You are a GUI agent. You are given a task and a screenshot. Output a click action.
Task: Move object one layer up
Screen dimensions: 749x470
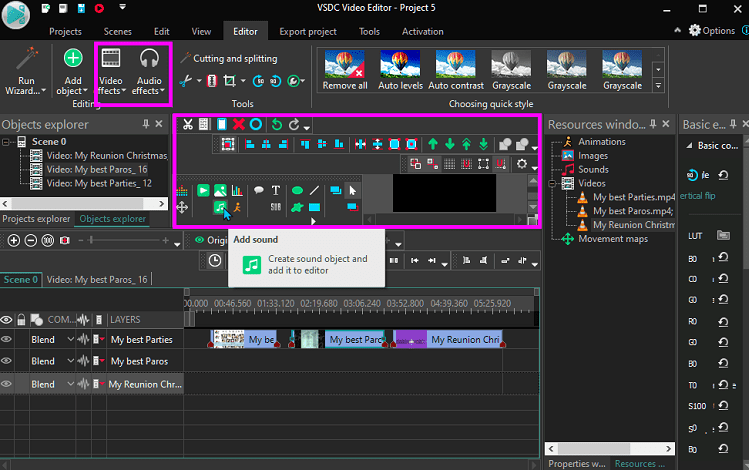(x=433, y=144)
